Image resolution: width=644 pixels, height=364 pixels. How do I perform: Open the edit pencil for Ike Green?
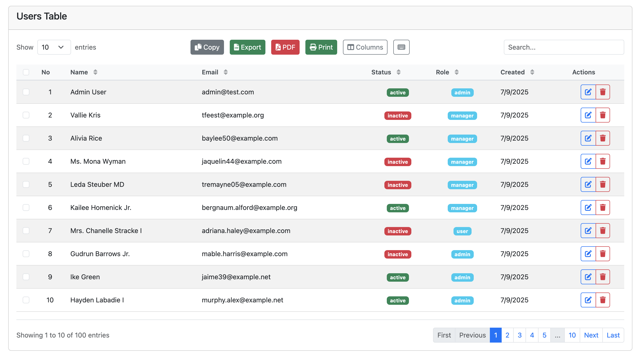point(588,277)
